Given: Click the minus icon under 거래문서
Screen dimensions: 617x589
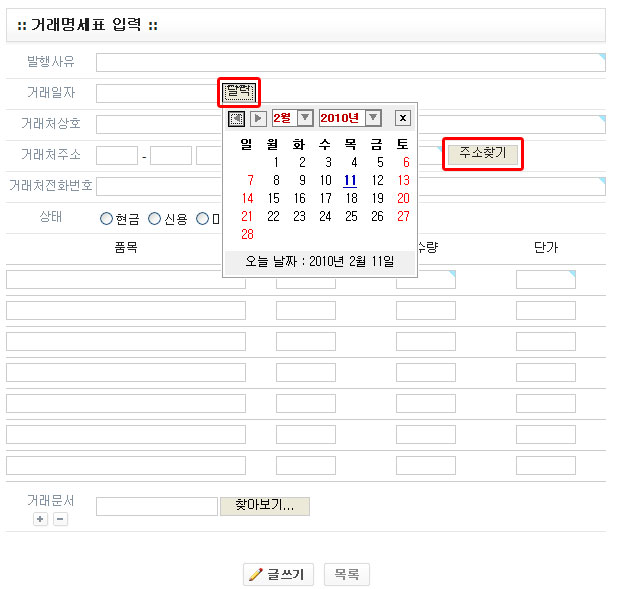Looking at the screenshot, I should pos(60,519).
